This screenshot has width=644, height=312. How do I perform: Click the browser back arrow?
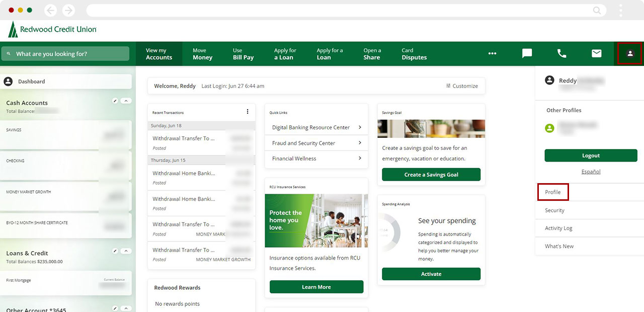tap(51, 10)
